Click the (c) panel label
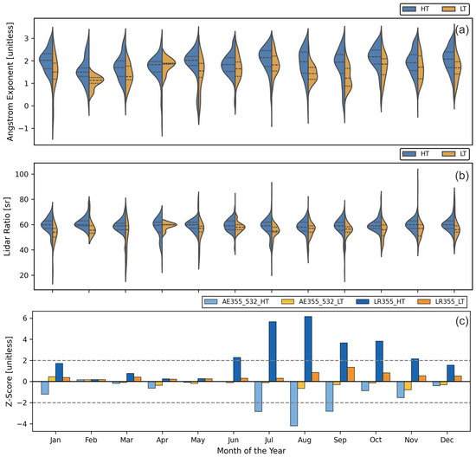The height and width of the screenshot is (457, 476). 462,321
